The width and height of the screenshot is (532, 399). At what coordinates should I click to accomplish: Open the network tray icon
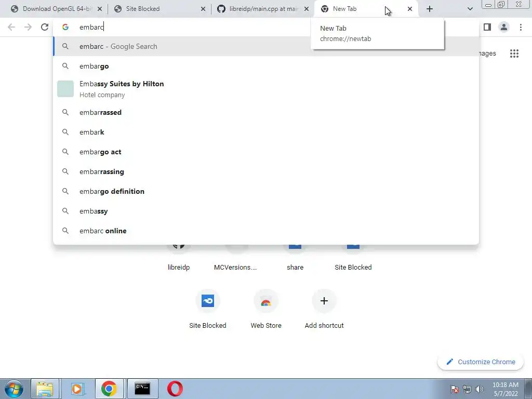coord(467,389)
